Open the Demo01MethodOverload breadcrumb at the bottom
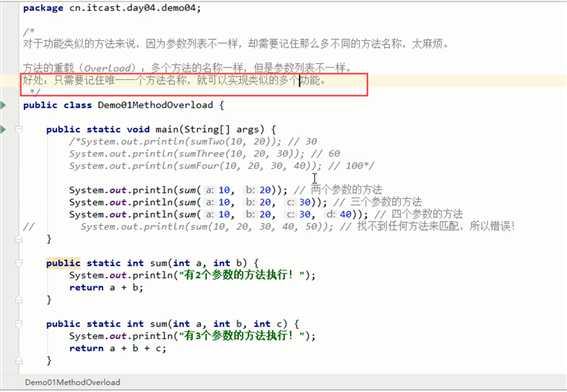This screenshot has height=392, width=567. 72,382
